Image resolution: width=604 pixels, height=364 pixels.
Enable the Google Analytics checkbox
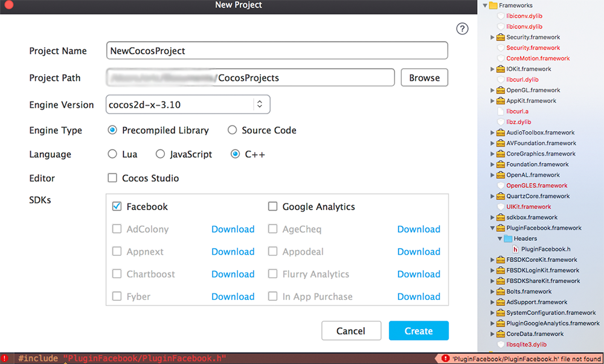(272, 206)
